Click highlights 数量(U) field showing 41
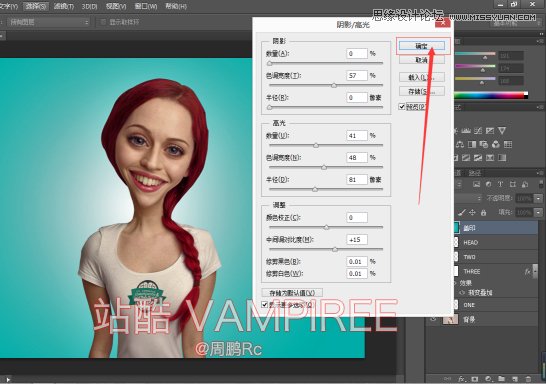 [x=357, y=135]
